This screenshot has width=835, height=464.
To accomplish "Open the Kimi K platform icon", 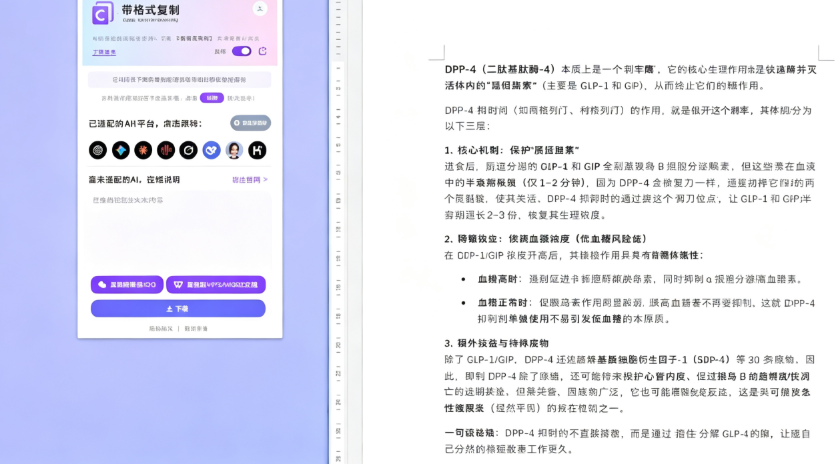I will 257,150.
